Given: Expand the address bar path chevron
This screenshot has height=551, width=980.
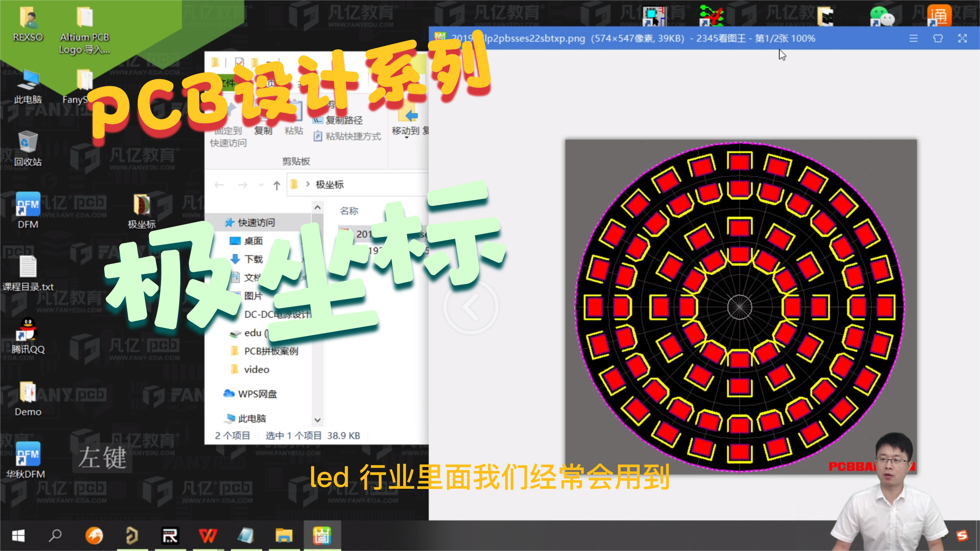Looking at the screenshot, I should point(308,184).
